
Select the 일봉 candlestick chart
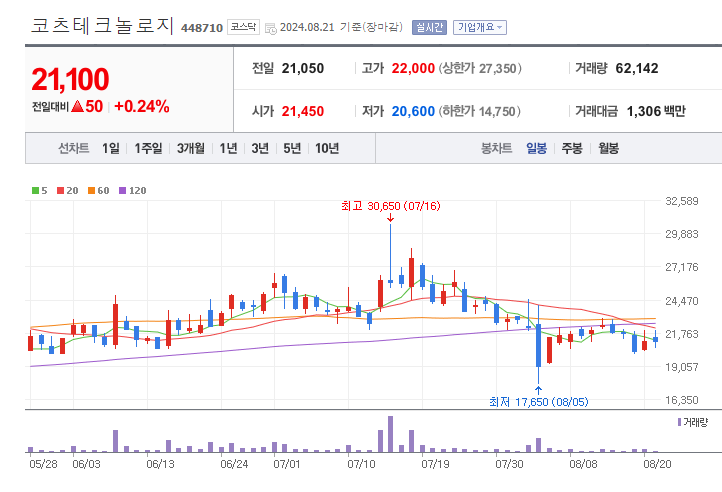(x=536, y=148)
